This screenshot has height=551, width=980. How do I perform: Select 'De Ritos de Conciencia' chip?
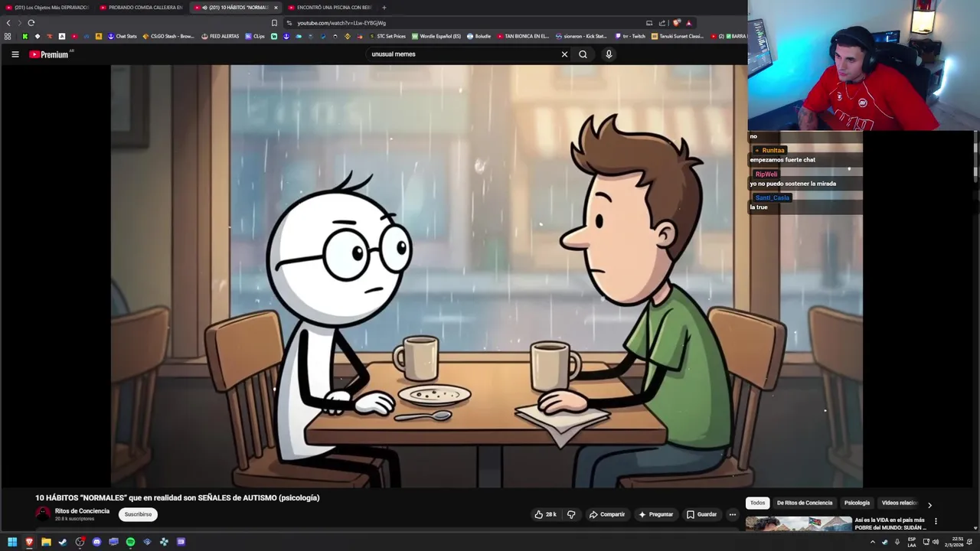[805, 503]
